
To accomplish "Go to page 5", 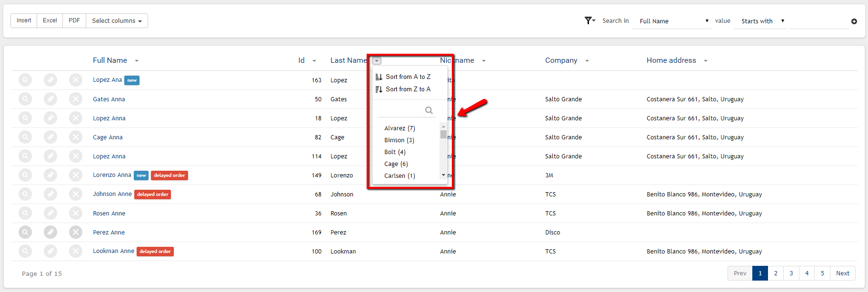I will tap(822, 273).
